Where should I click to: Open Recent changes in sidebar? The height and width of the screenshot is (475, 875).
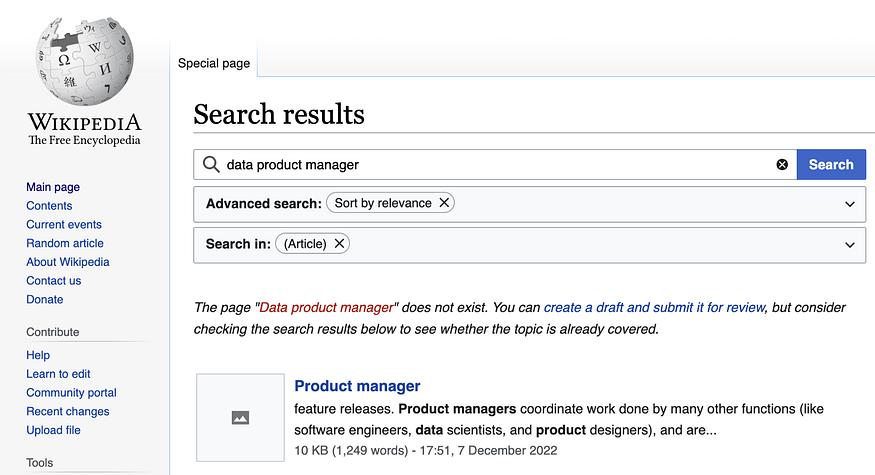pos(68,412)
